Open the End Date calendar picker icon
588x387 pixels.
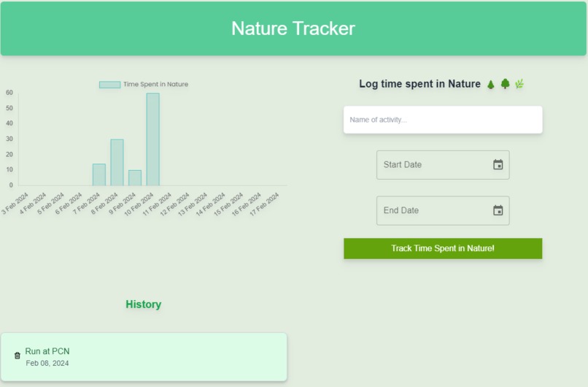point(498,210)
